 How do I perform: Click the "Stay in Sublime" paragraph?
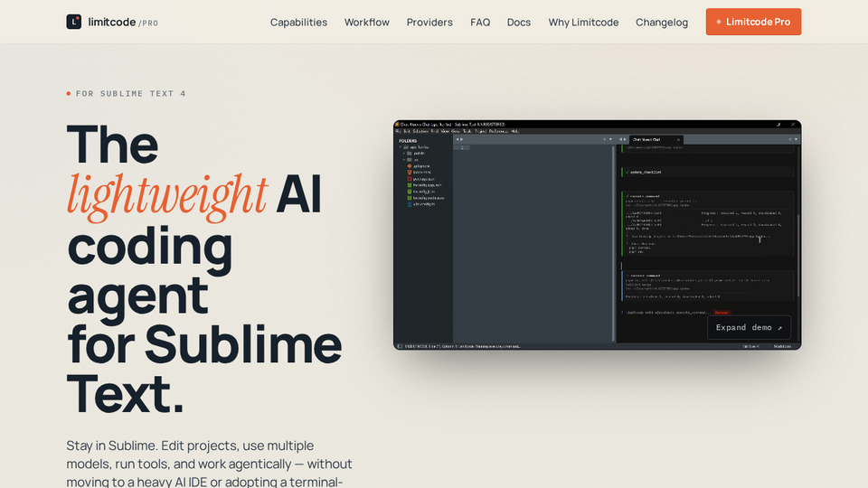pyautogui.click(x=209, y=463)
